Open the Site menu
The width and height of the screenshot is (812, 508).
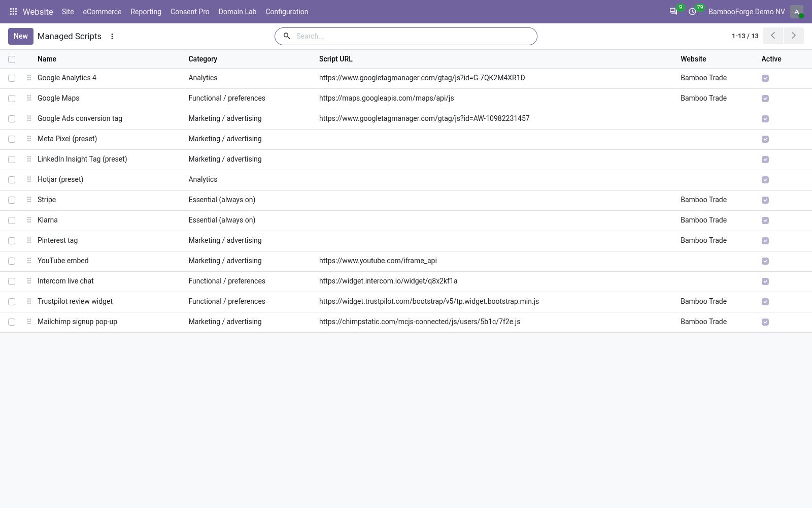coord(68,12)
